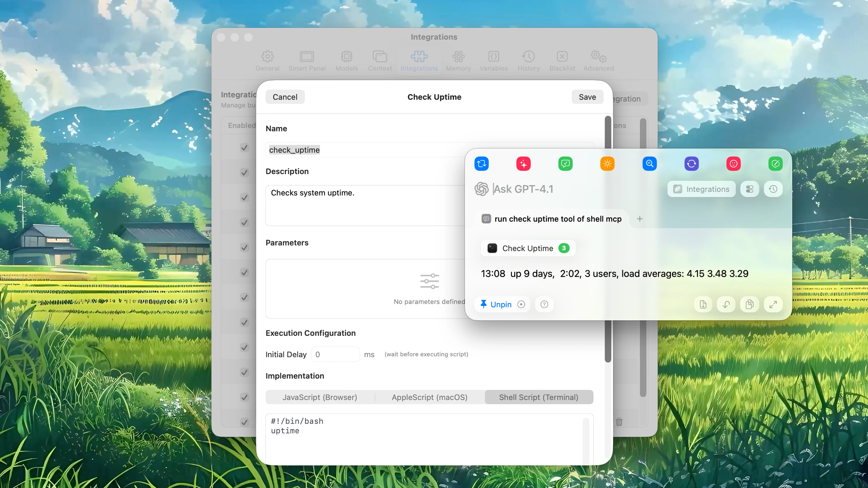This screenshot has height=488, width=868.
Task: Expand the response with the diagonal arrows icon
Action: (773, 304)
